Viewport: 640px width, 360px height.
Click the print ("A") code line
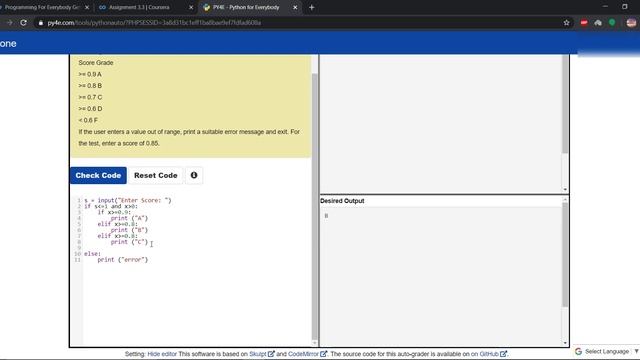coord(129,218)
